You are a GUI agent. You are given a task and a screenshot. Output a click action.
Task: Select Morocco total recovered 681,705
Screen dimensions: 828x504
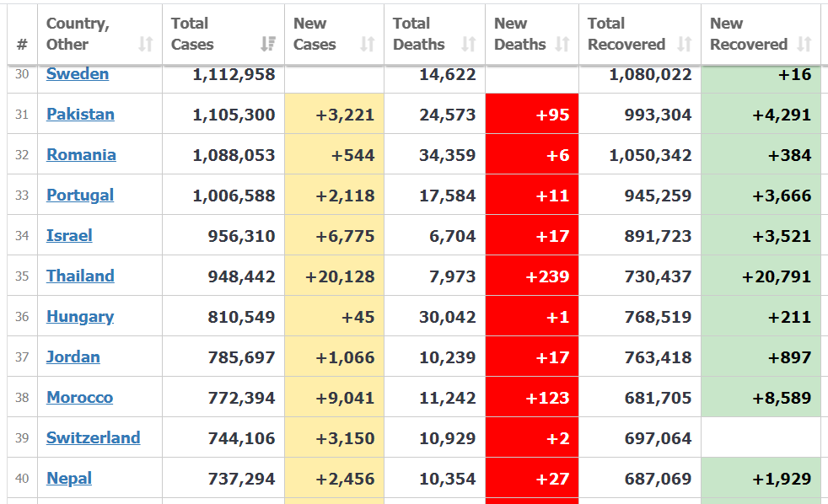[x=658, y=398]
